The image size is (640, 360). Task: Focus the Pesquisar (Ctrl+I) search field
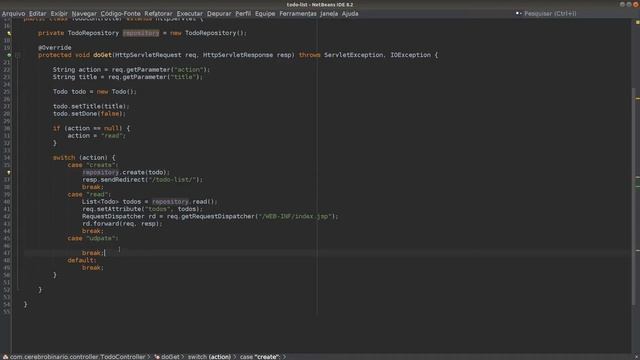tap(550, 13)
